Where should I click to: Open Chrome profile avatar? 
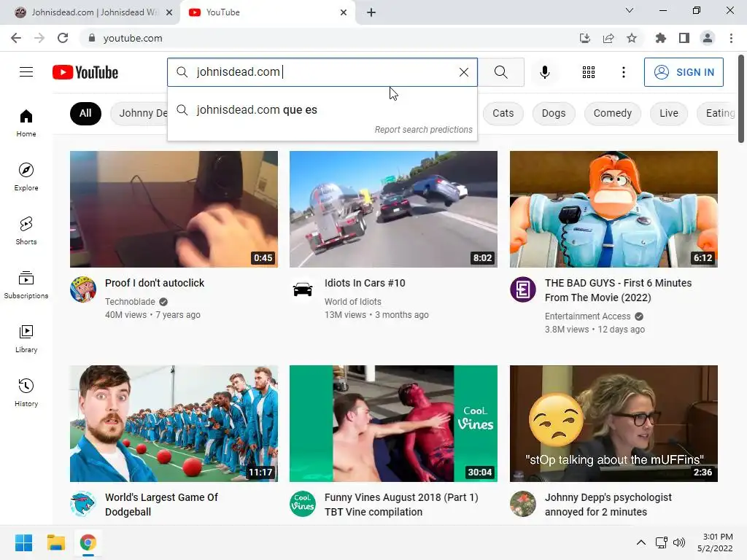pyautogui.click(x=708, y=38)
